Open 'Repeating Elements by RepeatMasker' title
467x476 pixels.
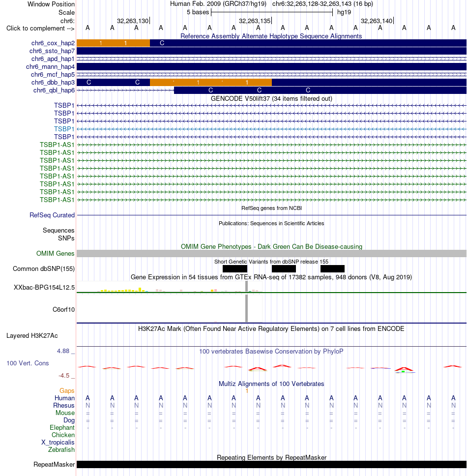[271, 458]
